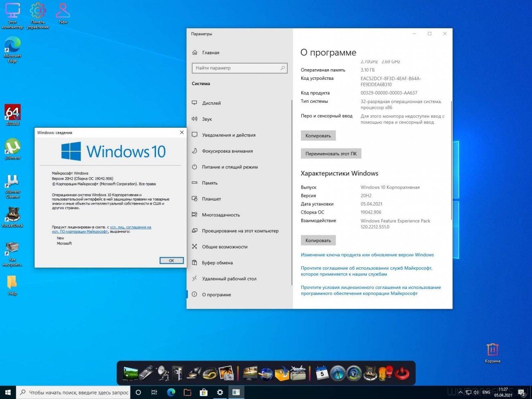Open Питание и спящий режим settings
Image resolution: width=532 pixels, height=399 pixels.
(239, 167)
